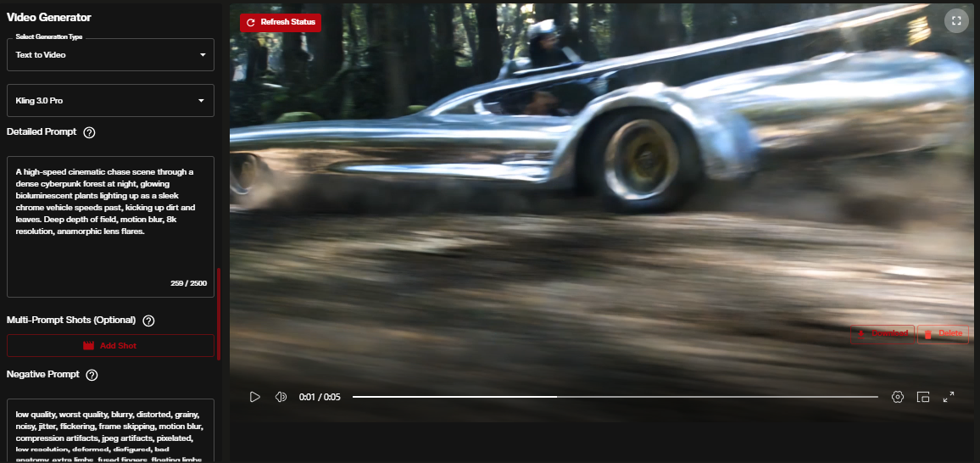Screen dimensions: 980x463
Task: Toggle the video volume icon
Action: click(x=281, y=397)
